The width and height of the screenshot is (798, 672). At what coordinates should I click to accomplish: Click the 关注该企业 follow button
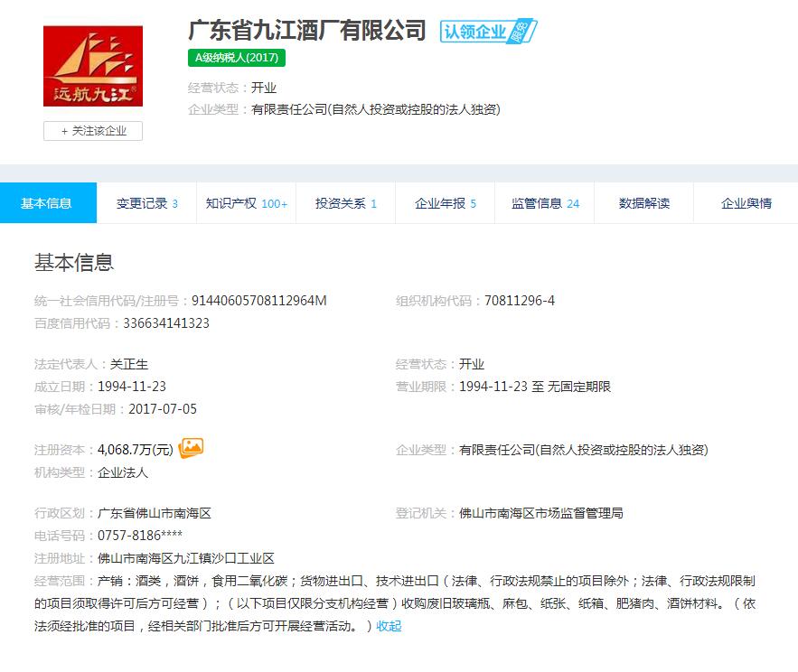pyautogui.click(x=92, y=131)
